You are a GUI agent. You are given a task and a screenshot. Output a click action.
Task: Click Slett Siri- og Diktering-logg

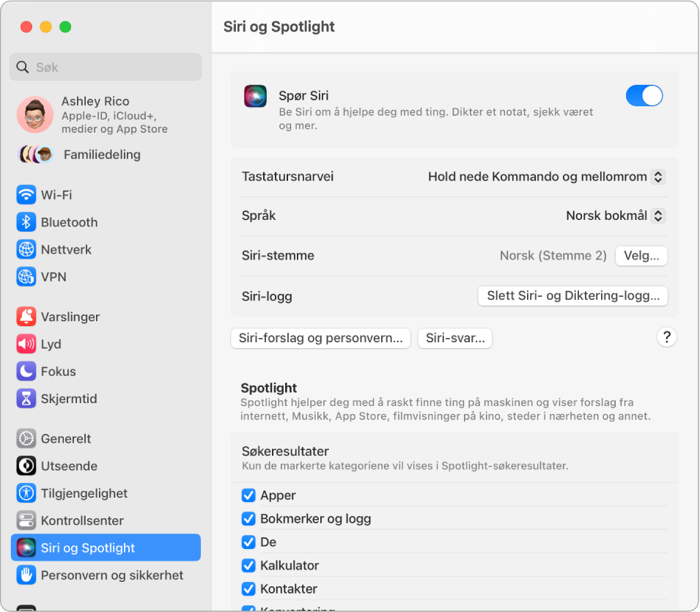click(x=572, y=296)
